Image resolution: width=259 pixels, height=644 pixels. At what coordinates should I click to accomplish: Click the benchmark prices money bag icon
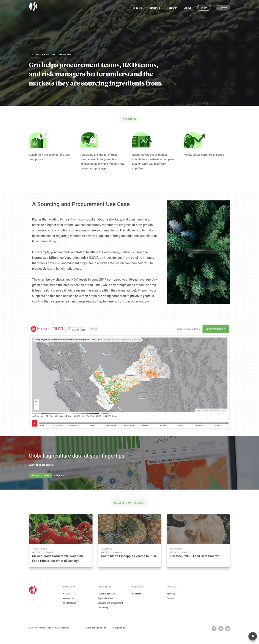[39, 140]
